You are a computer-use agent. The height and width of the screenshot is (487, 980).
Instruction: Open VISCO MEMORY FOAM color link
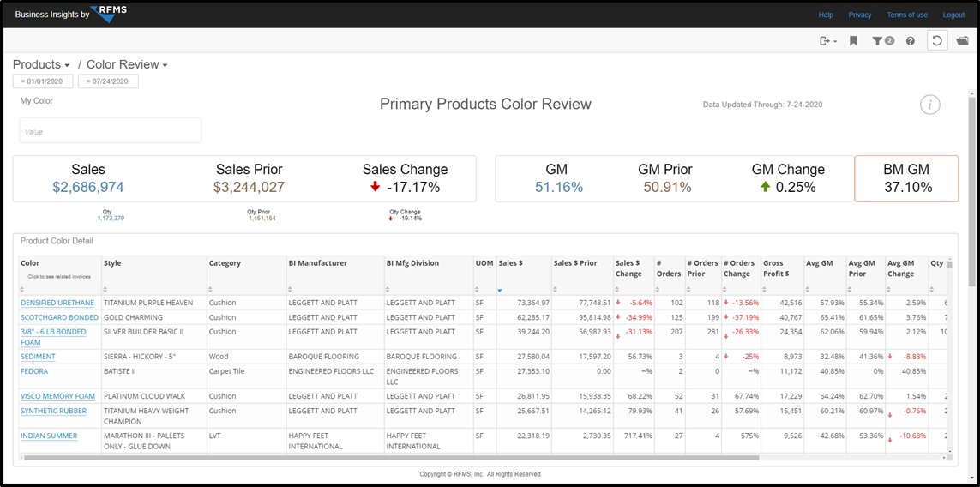point(57,396)
